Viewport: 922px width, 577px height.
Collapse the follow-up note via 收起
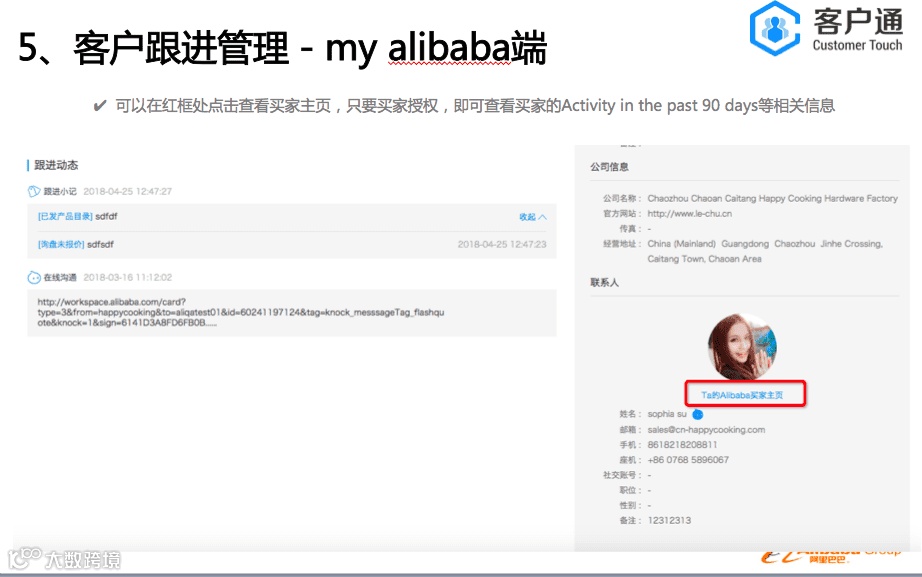coord(533,217)
